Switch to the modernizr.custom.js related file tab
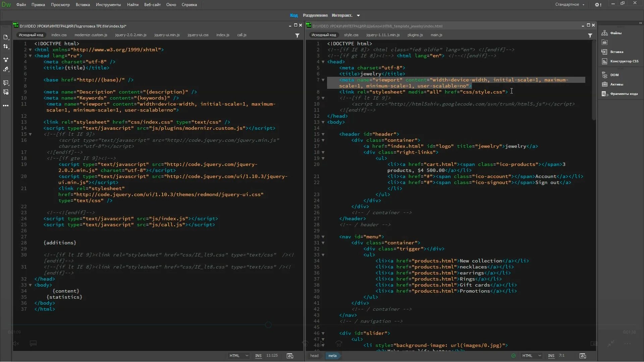The image size is (644, 362). (91, 35)
